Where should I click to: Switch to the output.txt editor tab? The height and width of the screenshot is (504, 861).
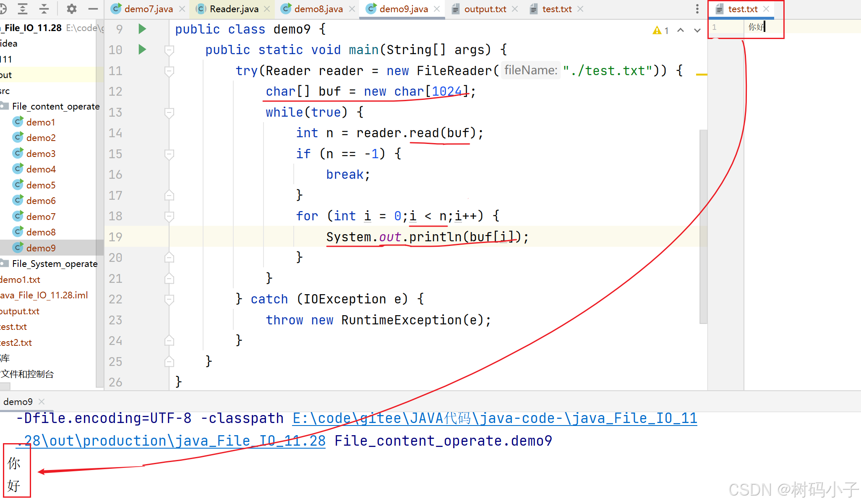(x=485, y=9)
